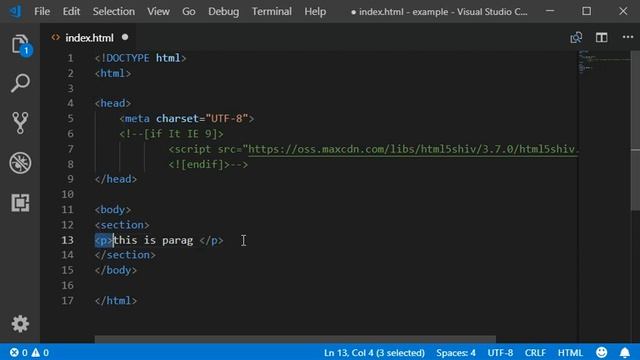Screen dimensions: 640x360
Task: Click the <!DOCTYPE html> line text
Action: [x=140, y=58]
